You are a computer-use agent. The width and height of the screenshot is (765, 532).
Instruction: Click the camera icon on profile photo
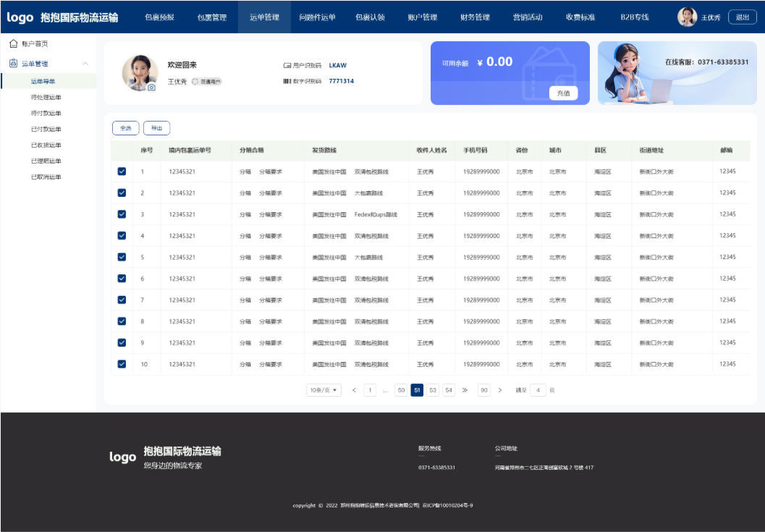[x=151, y=88]
